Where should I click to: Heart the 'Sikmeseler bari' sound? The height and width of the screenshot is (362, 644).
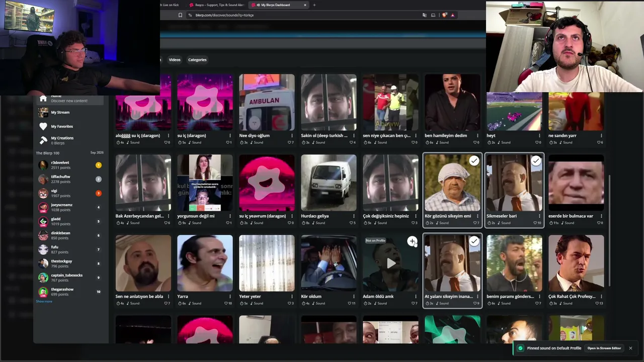[x=535, y=223]
